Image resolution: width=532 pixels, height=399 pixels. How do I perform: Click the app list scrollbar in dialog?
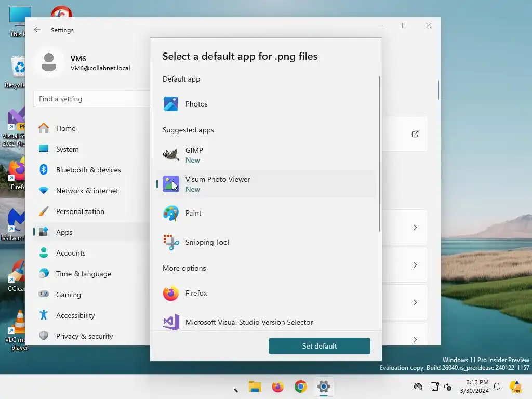click(x=380, y=154)
